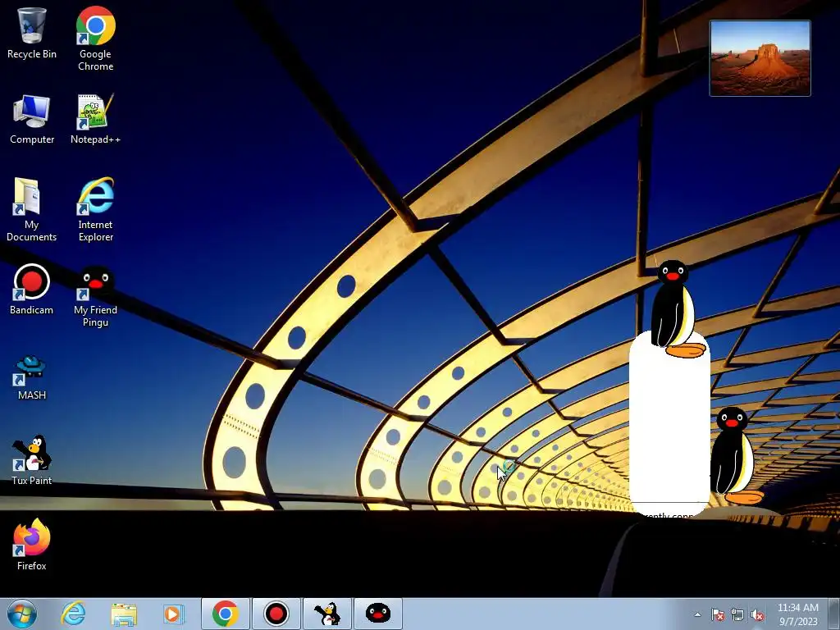Click the desert slideshow gadget thumbnail

pyautogui.click(x=760, y=58)
